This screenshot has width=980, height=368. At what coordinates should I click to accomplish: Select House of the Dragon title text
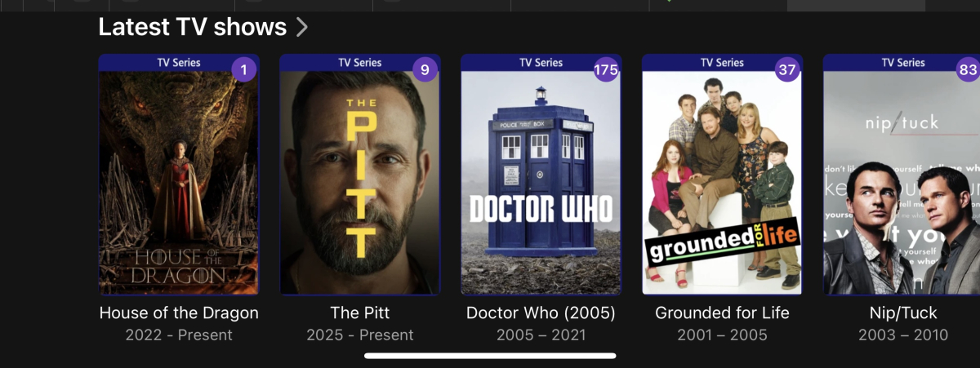click(x=179, y=313)
